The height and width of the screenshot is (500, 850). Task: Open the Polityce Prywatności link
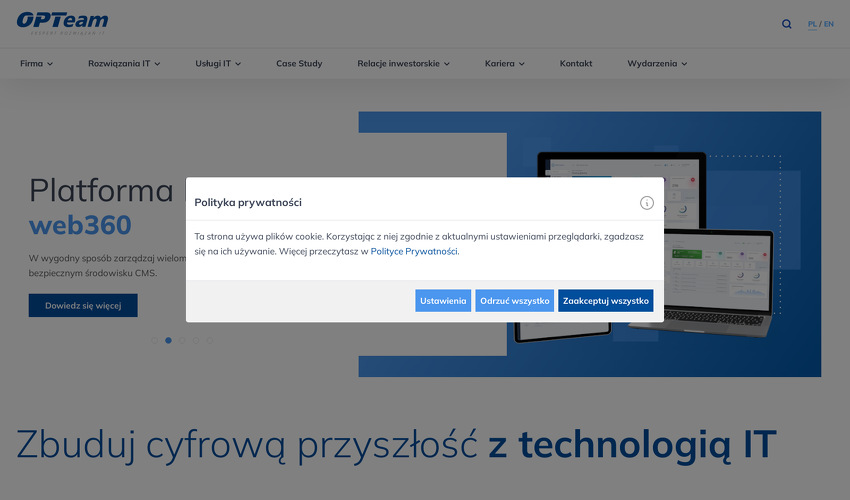(414, 251)
